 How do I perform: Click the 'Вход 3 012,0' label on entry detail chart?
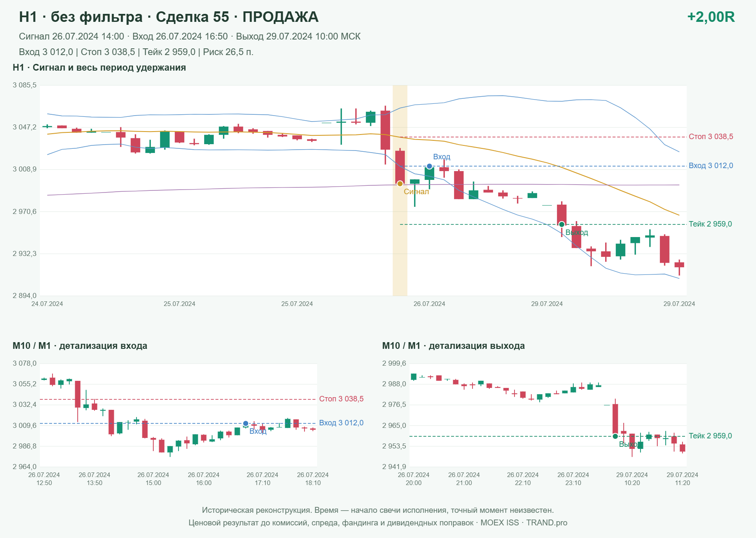341,423
